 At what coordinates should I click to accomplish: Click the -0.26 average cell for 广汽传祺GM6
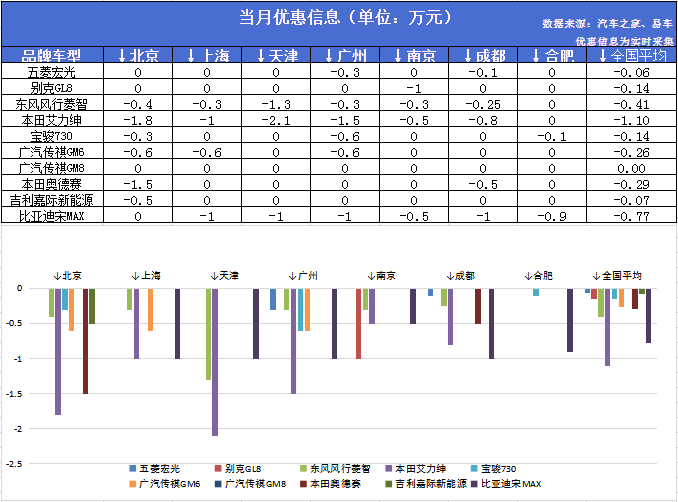[x=631, y=152]
